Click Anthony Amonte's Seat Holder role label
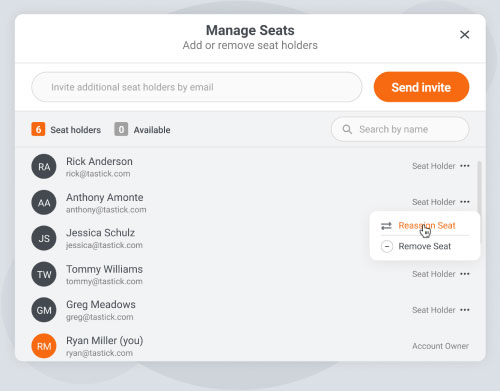This screenshot has height=391, width=500. (434, 202)
